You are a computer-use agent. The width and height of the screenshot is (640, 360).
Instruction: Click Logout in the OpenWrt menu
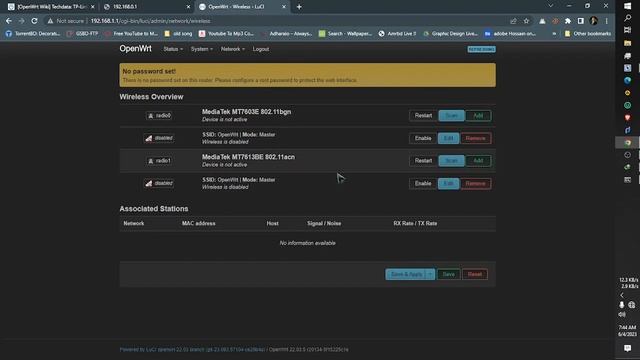[261, 49]
